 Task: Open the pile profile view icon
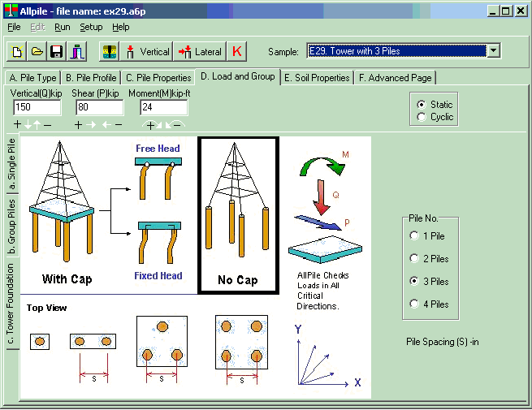click(x=109, y=52)
